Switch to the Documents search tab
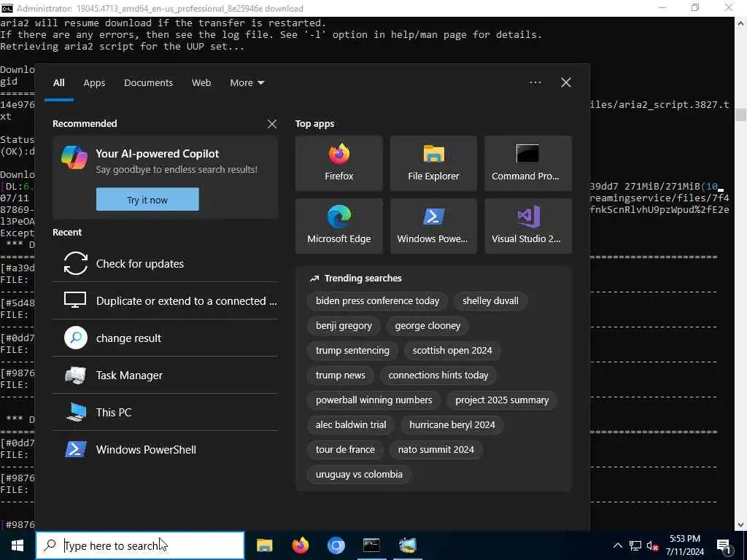 (x=149, y=83)
